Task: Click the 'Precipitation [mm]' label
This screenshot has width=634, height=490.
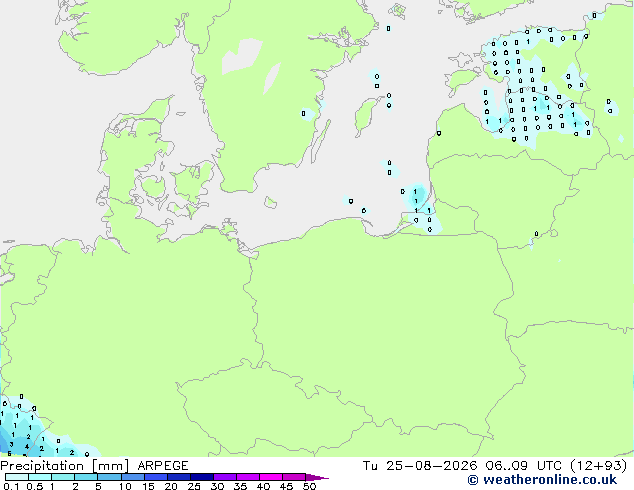Action: 64,466
